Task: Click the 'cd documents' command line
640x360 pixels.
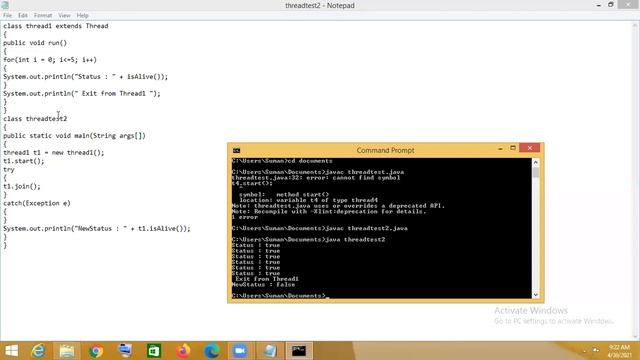Action: 282,161
